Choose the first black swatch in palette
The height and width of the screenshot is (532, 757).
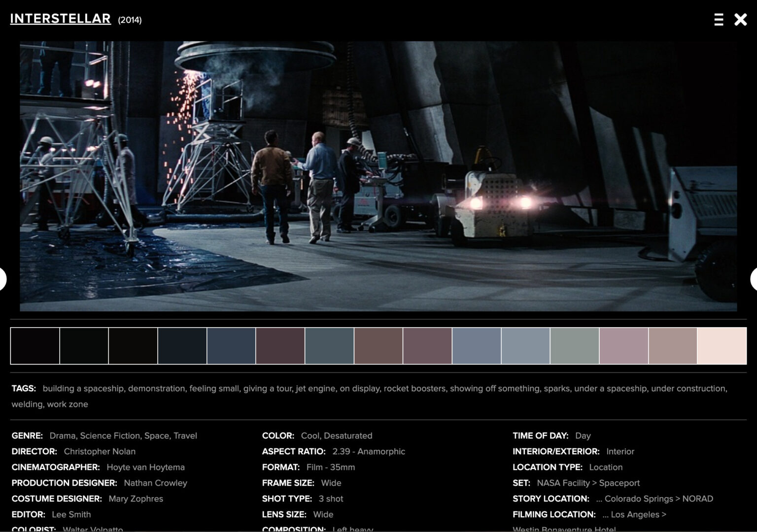pos(35,346)
